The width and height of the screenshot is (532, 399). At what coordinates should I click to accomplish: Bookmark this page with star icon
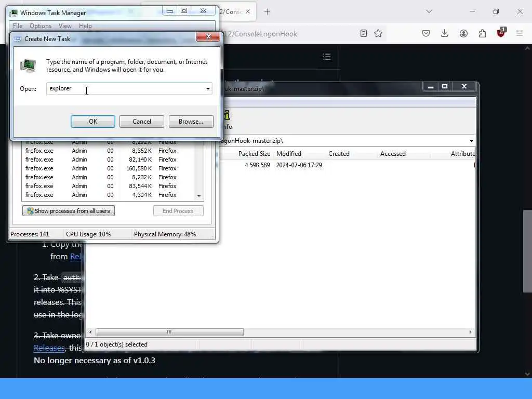(378, 33)
